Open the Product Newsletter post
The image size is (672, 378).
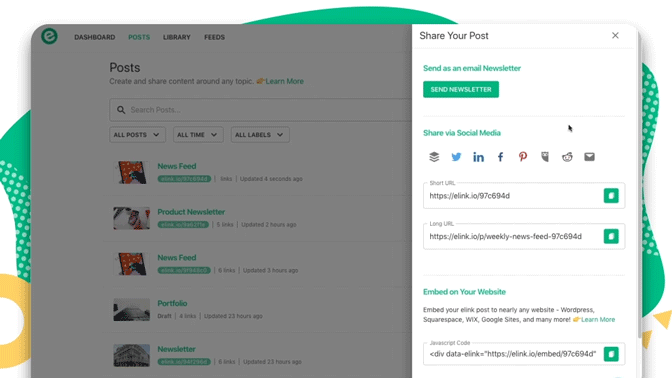coord(191,212)
